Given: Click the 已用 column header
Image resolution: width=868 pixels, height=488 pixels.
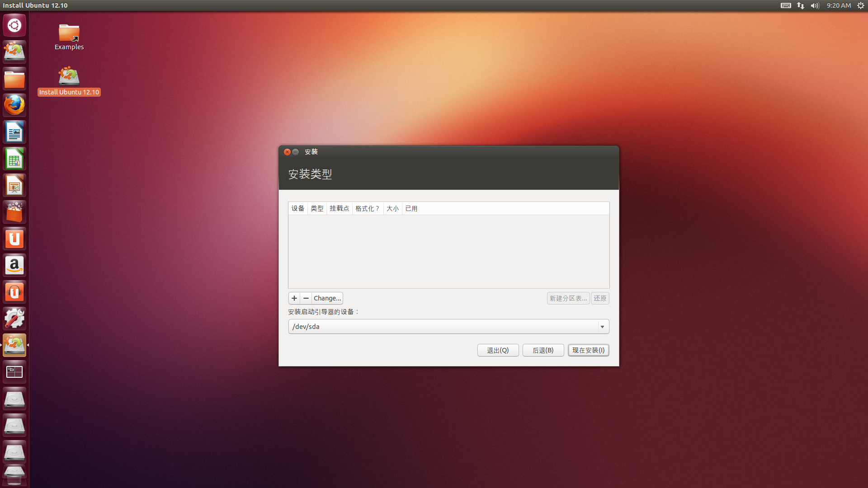Looking at the screenshot, I should click(411, 208).
